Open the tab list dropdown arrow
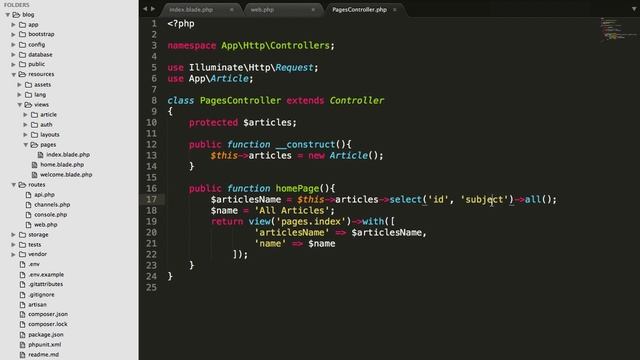The width and height of the screenshot is (640, 360). click(634, 9)
